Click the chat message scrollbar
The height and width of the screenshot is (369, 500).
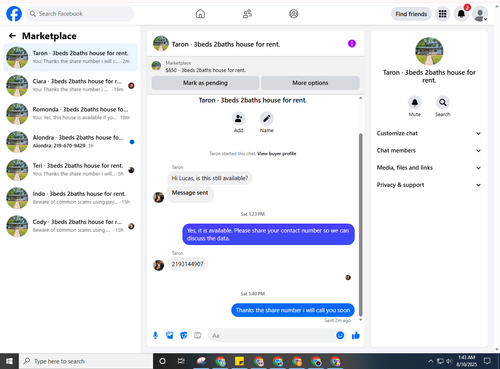click(360, 225)
